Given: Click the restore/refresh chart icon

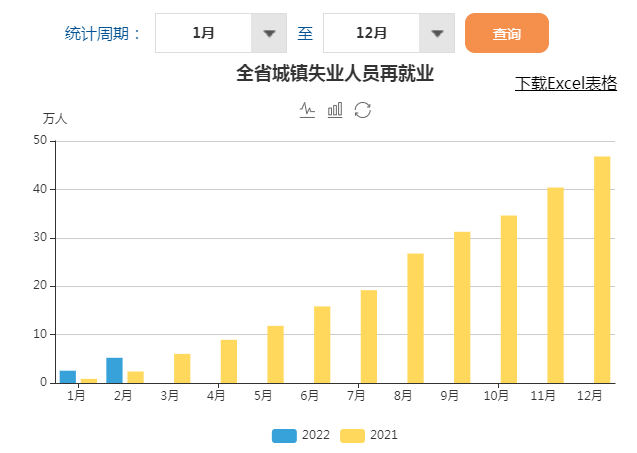Looking at the screenshot, I should (363, 110).
